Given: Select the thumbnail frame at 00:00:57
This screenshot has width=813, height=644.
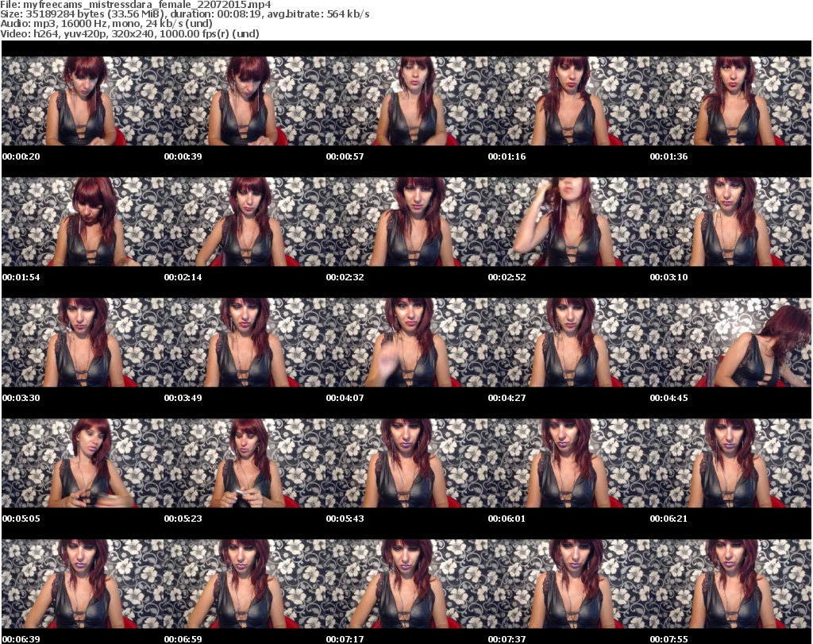Looking at the screenshot, I should click(x=406, y=101).
